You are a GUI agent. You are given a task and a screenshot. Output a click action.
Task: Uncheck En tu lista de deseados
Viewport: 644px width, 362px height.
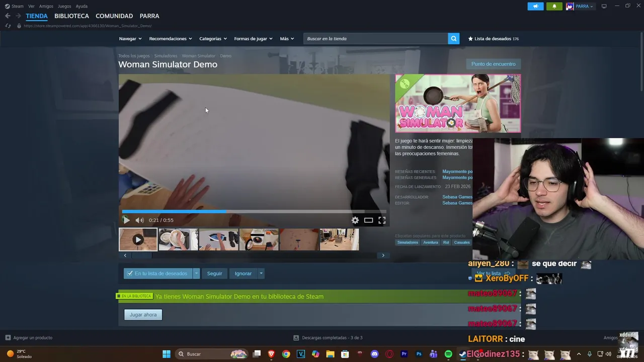[130, 274]
